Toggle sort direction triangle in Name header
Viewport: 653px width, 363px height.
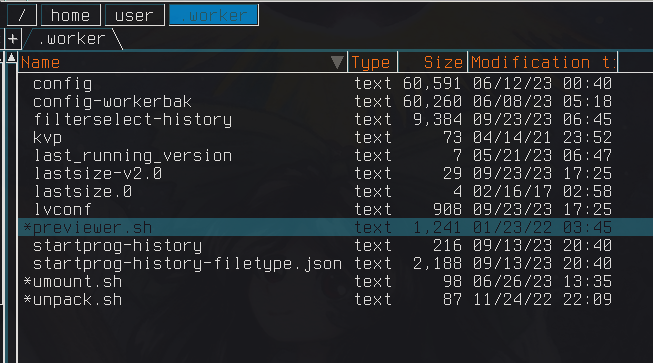(x=337, y=62)
